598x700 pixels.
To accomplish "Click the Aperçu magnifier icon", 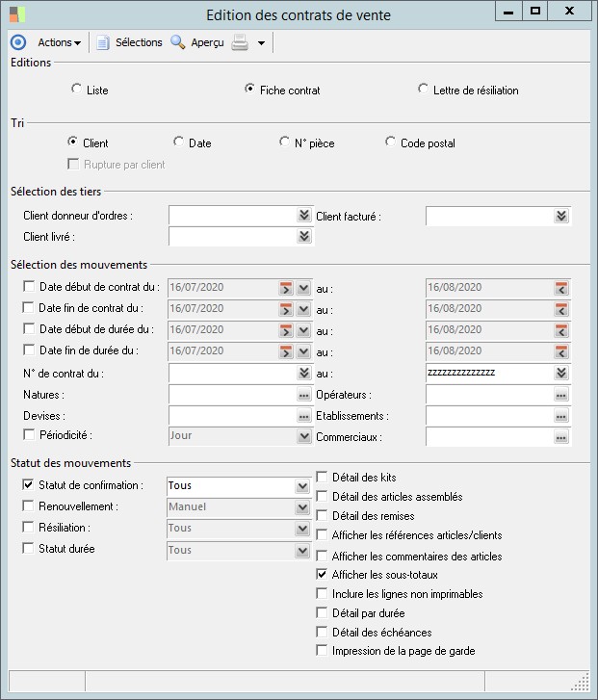I will (177, 42).
